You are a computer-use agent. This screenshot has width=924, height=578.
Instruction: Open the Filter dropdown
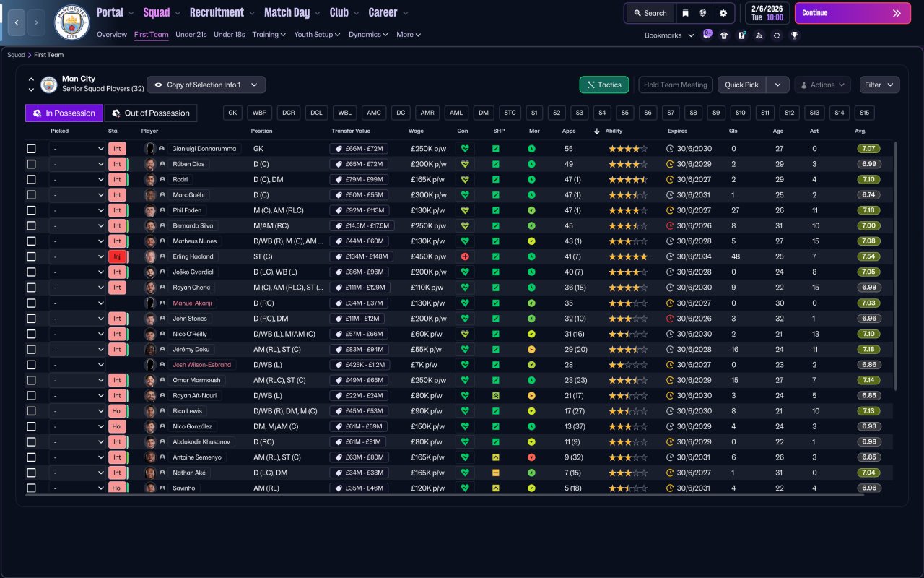pos(879,85)
